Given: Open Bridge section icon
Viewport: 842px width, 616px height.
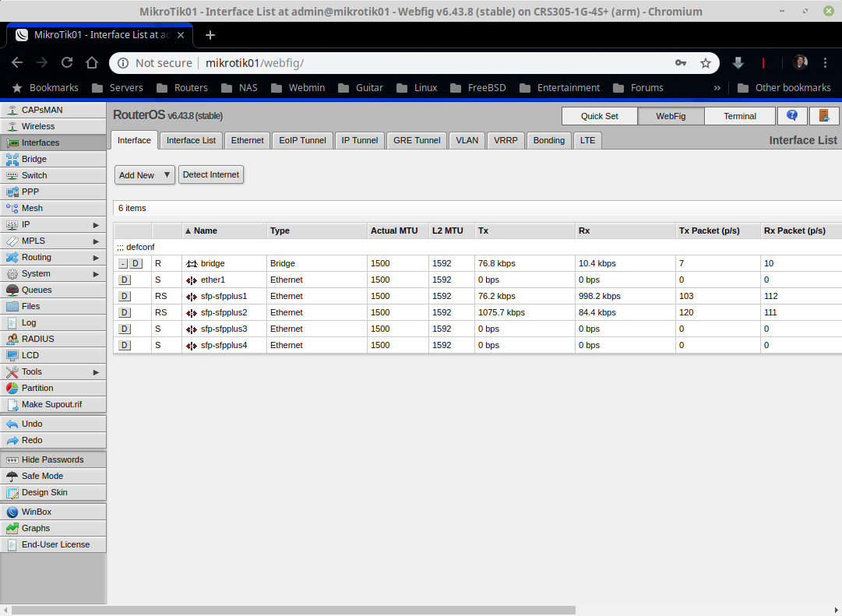Looking at the screenshot, I should click(12, 160).
